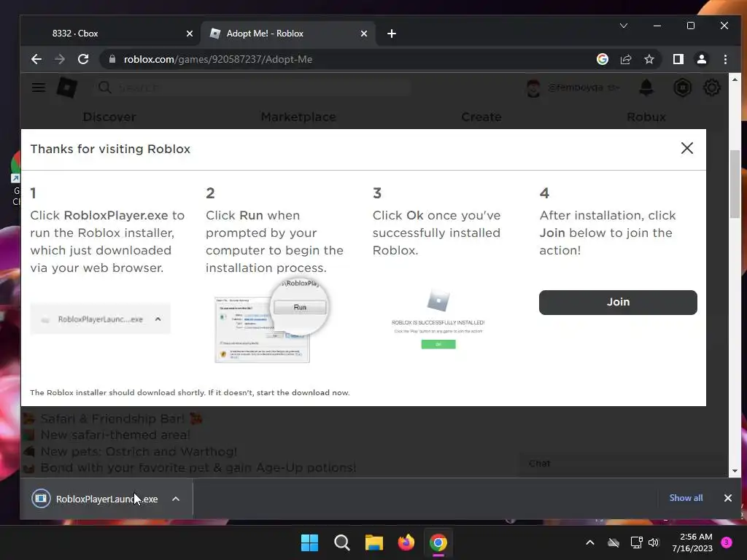Open the Roblox hamburger menu
This screenshot has height=560, width=747.
tap(39, 87)
